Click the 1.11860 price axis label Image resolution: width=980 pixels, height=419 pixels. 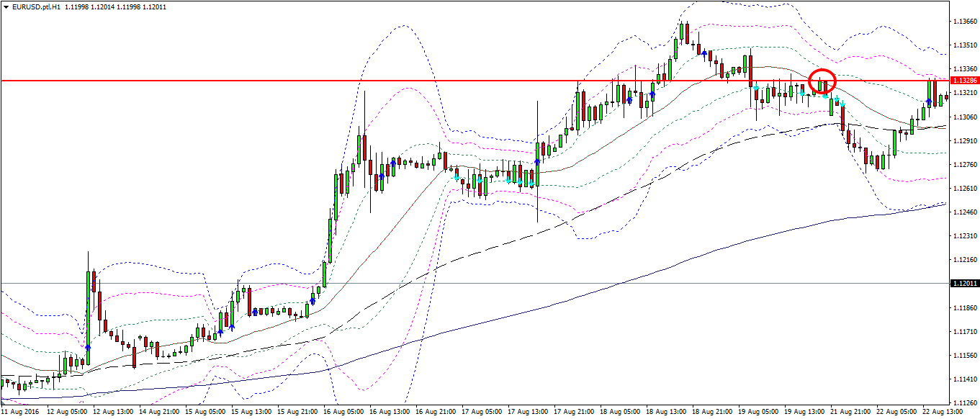[x=964, y=307]
